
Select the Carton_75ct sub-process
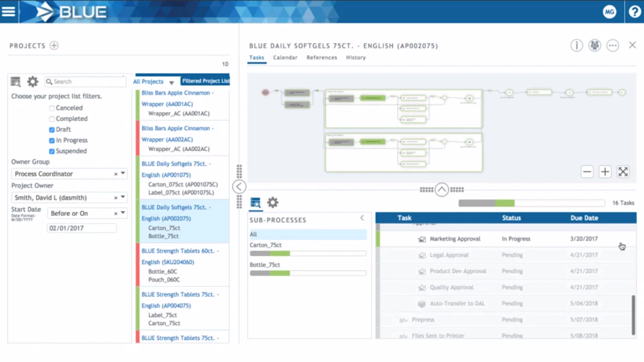click(266, 245)
